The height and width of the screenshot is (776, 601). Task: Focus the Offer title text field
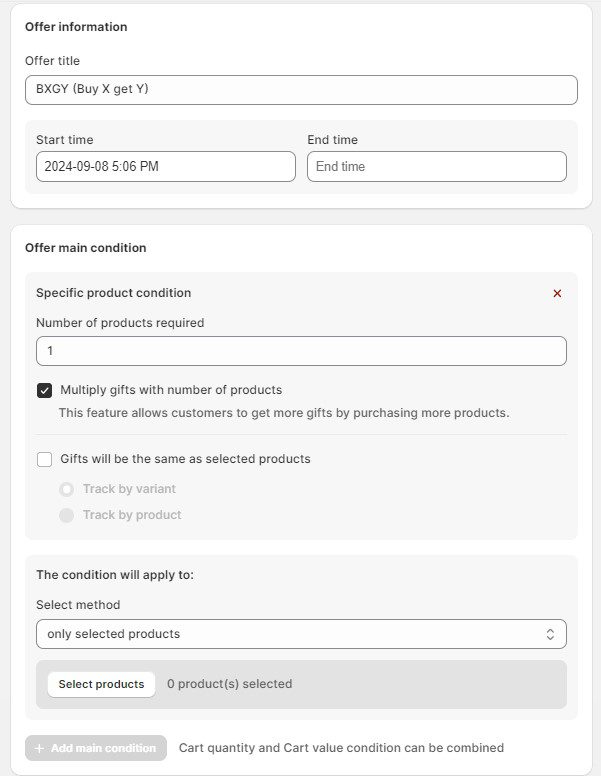point(300,90)
